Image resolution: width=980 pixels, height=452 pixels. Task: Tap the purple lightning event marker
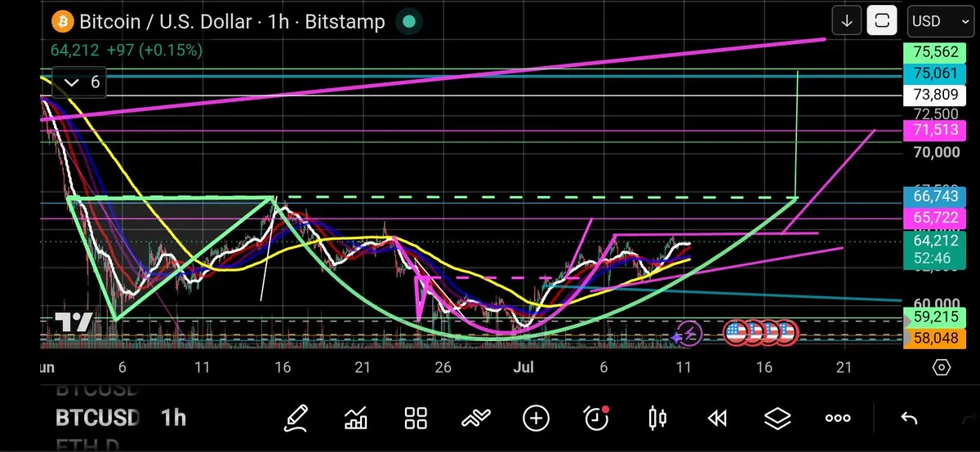click(x=689, y=332)
